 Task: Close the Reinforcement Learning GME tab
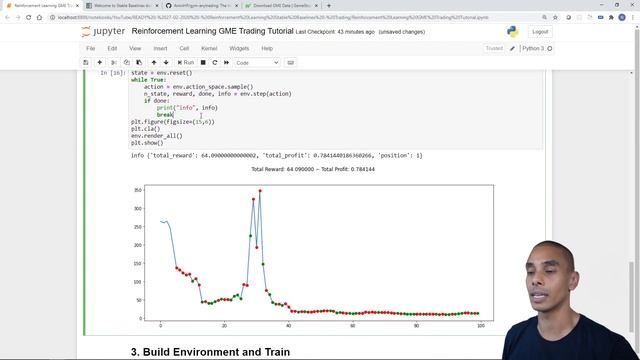(x=77, y=6)
